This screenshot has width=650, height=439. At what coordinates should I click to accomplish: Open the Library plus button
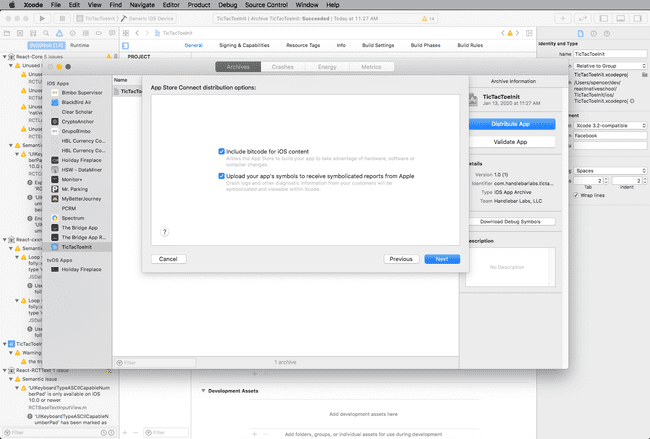[563, 18]
